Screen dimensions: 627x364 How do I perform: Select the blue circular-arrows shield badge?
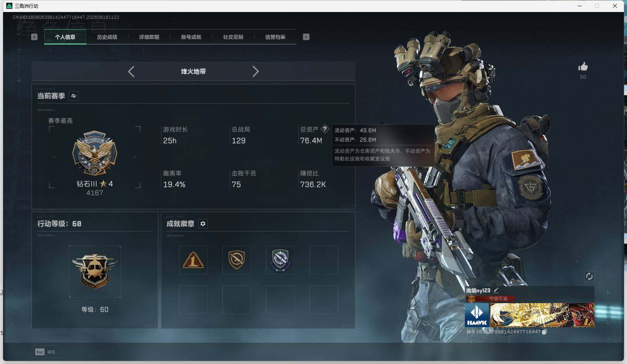(280, 260)
